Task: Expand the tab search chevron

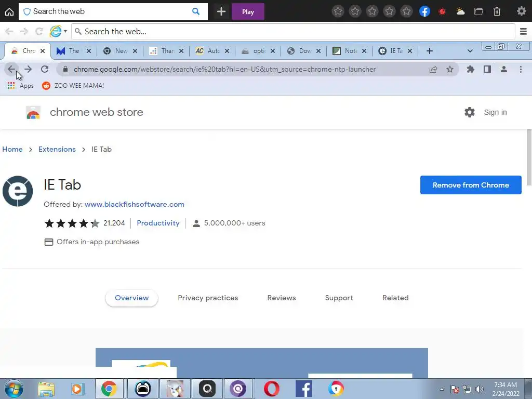Action: coord(470,51)
